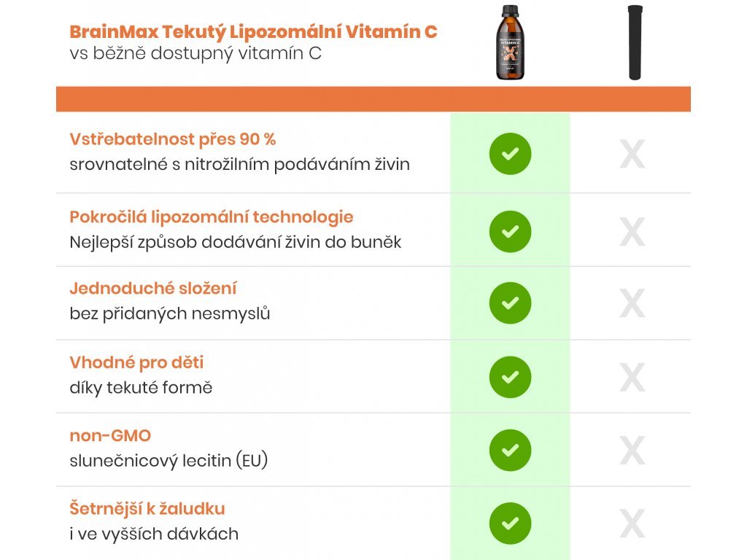
Task: Click the Vstřebatelnost přes 90 % heading
Action: pos(172,139)
